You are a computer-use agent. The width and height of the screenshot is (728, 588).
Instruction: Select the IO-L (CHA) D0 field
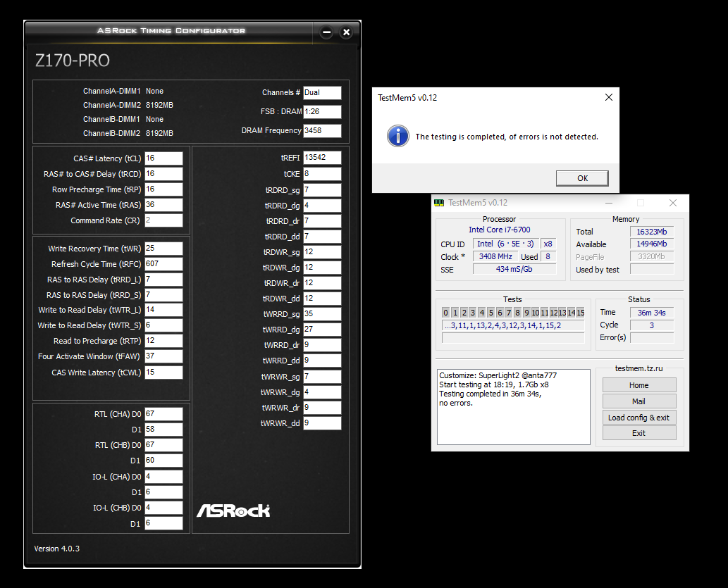(164, 477)
